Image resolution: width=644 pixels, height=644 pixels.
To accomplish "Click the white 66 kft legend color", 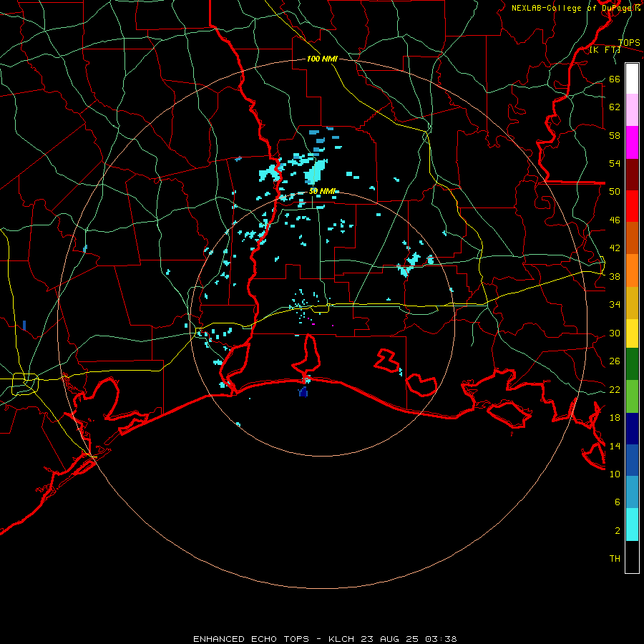I will pyautogui.click(x=632, y=79).
